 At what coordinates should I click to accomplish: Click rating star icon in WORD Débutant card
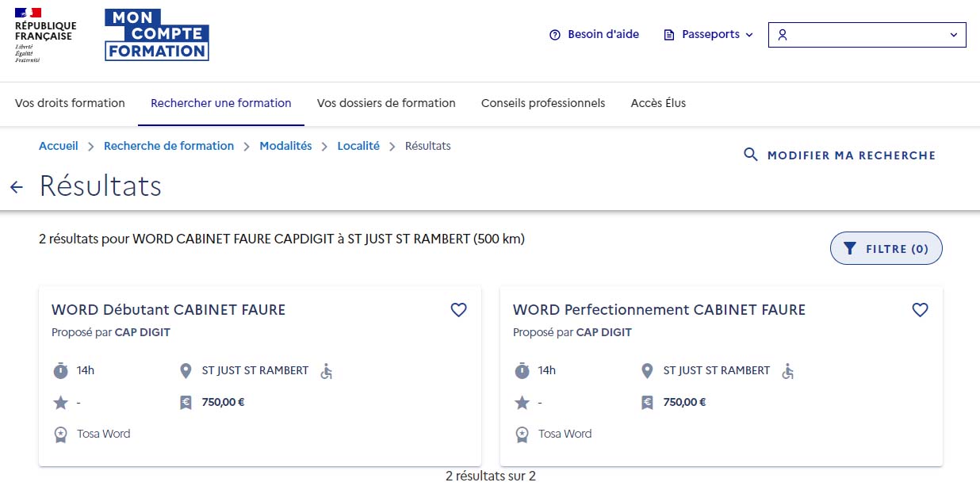click(x=60, y=403)
